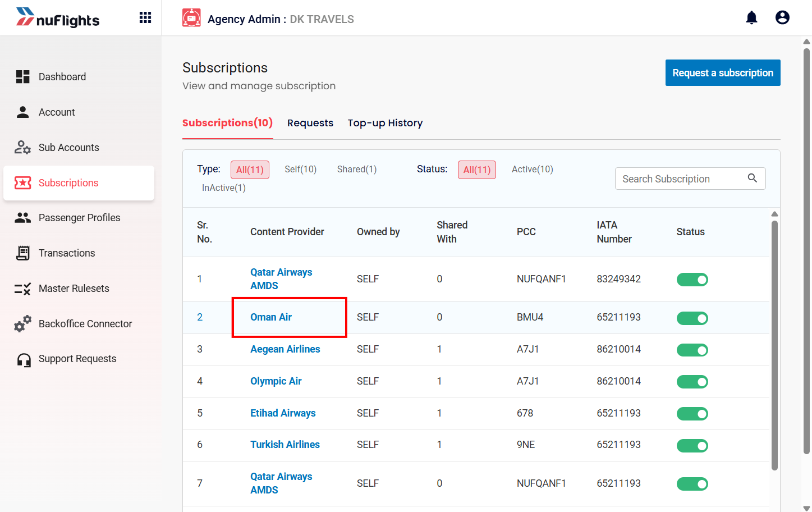Screen dimensions: 812x512
Task: Open the Aegean Airlines link
Action: (285, 349)
